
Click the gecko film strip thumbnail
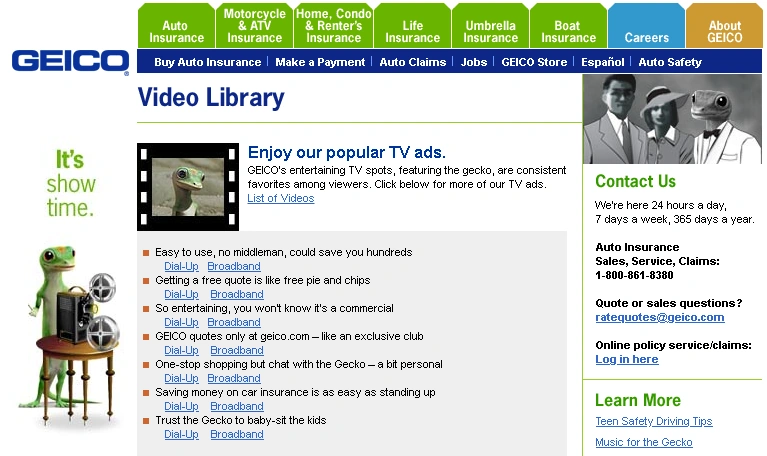[x=188, y=186]
